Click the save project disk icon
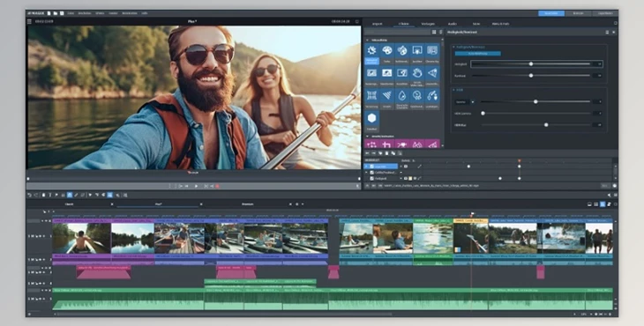 pyautogui.click(x=62, y=13)
